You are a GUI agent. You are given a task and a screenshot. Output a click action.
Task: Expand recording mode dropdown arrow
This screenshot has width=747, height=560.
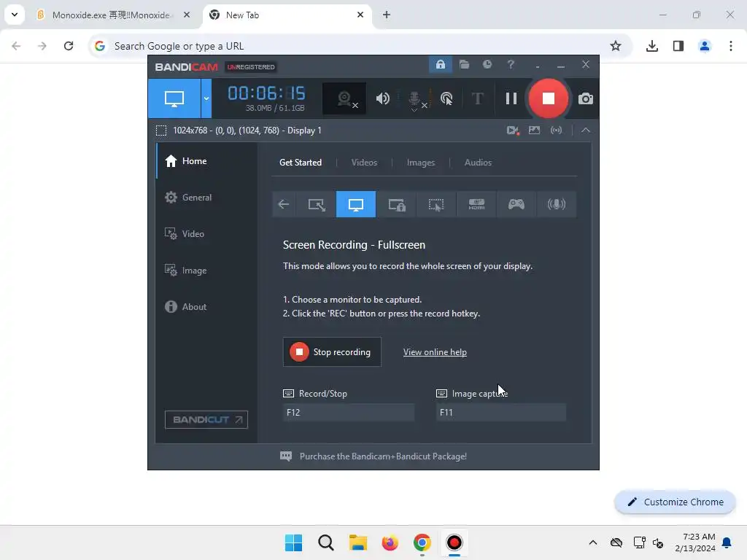[x=206, y=98]
